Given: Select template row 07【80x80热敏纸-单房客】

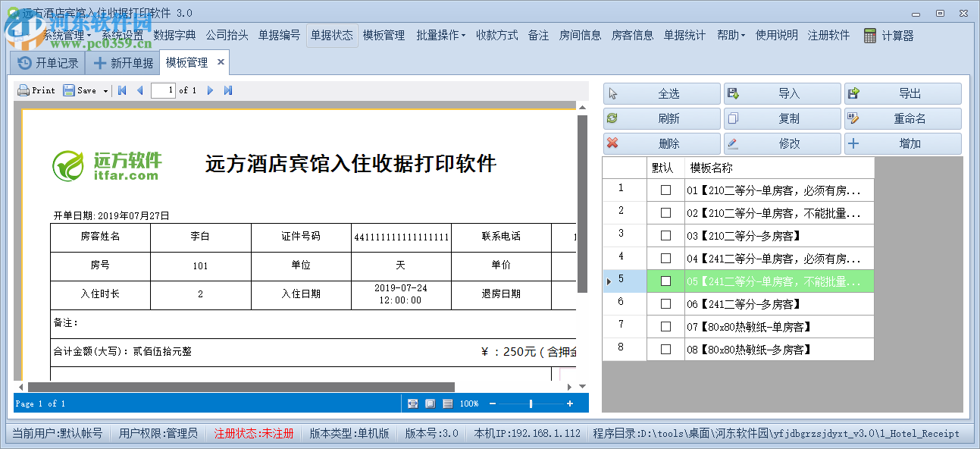Looking at the screenshot, I should 738,326.
